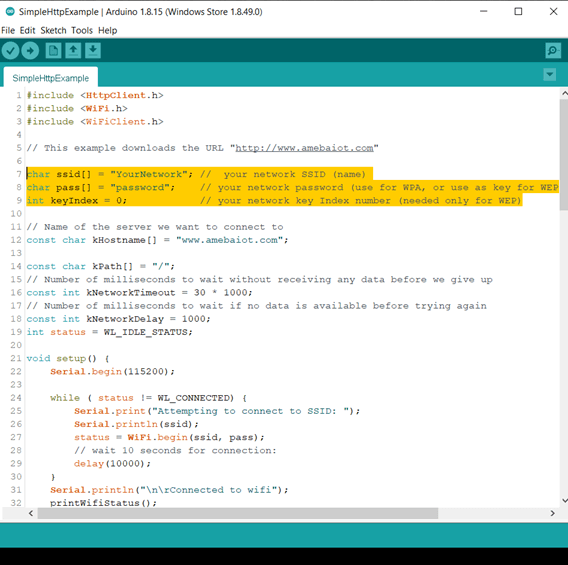The width and height of the screenshot is (568, 565).
Task: Open the File menu
Action: pos(8,30)
